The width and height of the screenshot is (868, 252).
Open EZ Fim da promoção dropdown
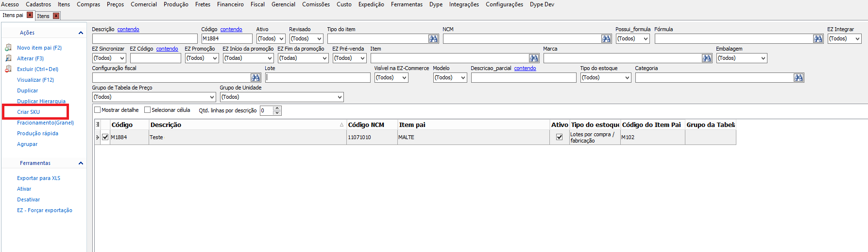pos(303,58)
